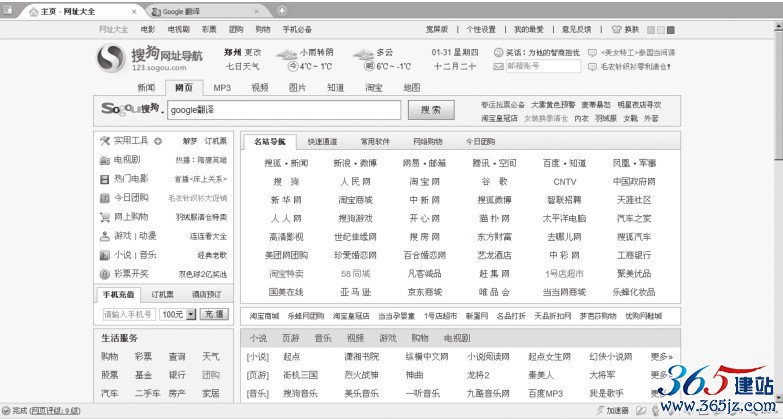This screenshot has height=419, width=783.
Task: Open the 工商银行 link
Action: 634,255
